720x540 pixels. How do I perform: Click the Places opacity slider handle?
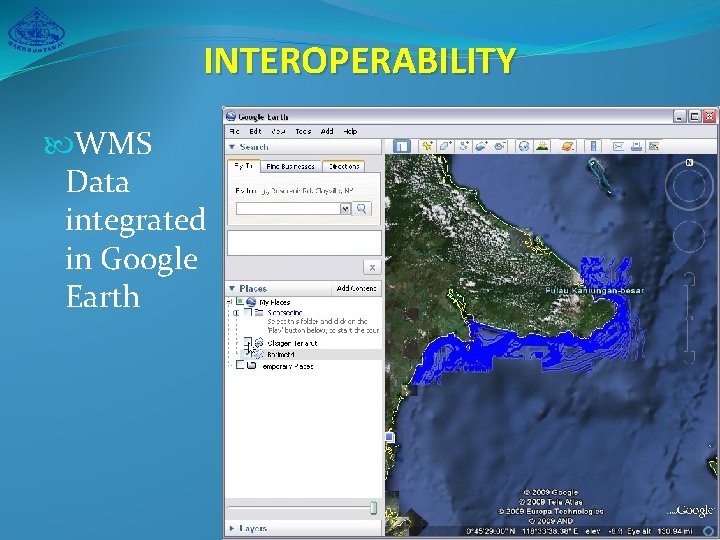[373, 507]
